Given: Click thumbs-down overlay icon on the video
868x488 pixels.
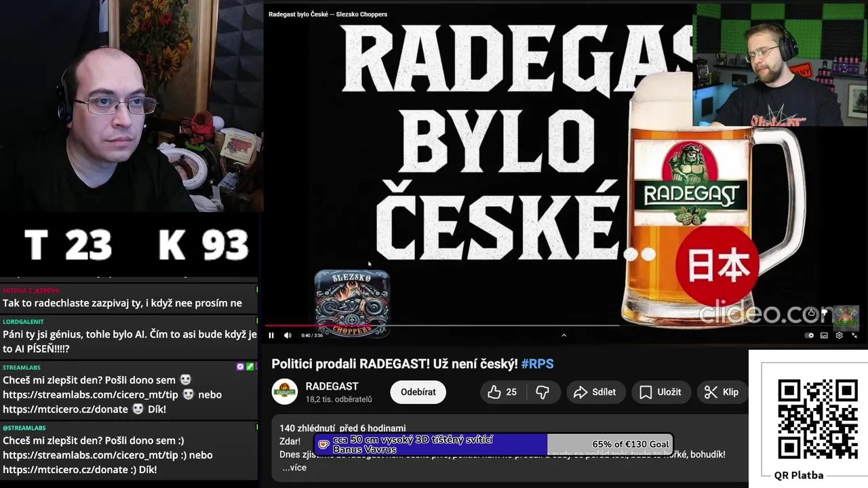Looking at the screenshot, I should (825, 313).
